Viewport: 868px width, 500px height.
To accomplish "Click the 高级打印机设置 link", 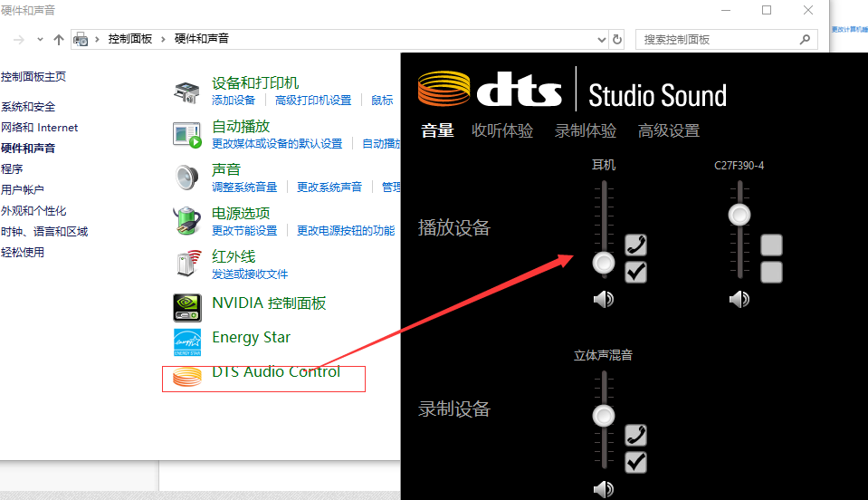I will 313,101.
